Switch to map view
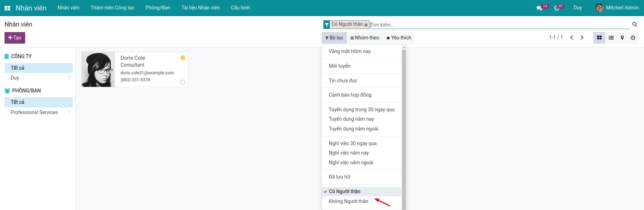The height and width of the screenshot is (210, 644). point(622,38)
